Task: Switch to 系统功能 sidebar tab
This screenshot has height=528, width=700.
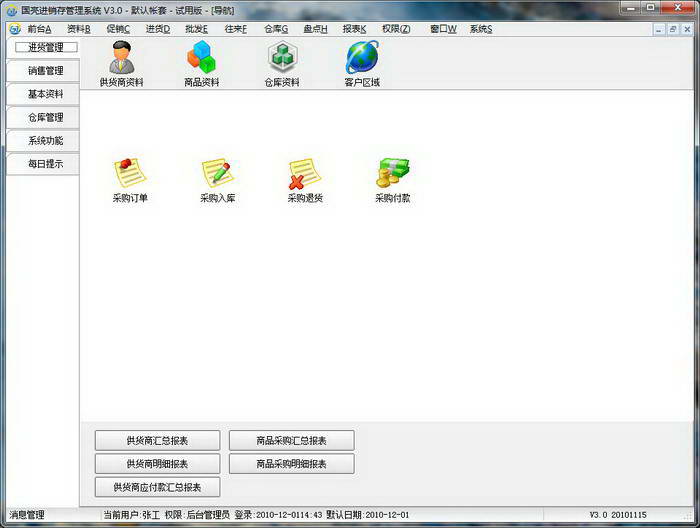Action: point(43,141)
